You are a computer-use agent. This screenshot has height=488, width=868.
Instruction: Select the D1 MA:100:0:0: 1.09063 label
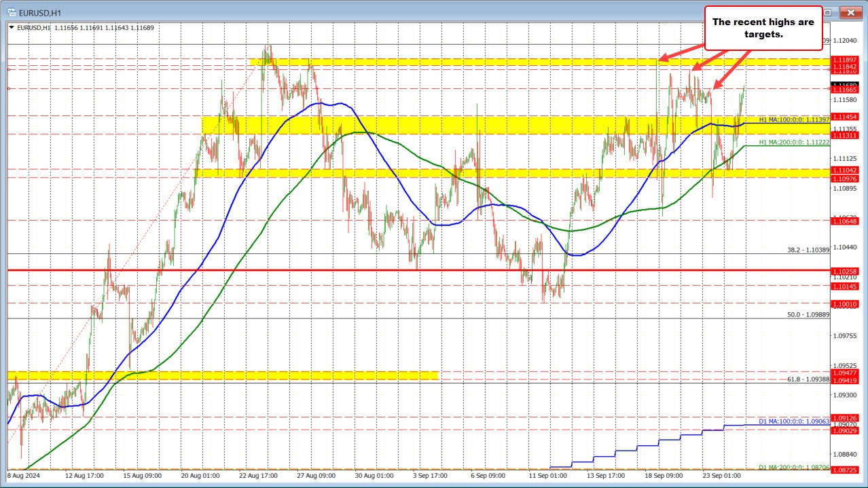pos(794,421)
